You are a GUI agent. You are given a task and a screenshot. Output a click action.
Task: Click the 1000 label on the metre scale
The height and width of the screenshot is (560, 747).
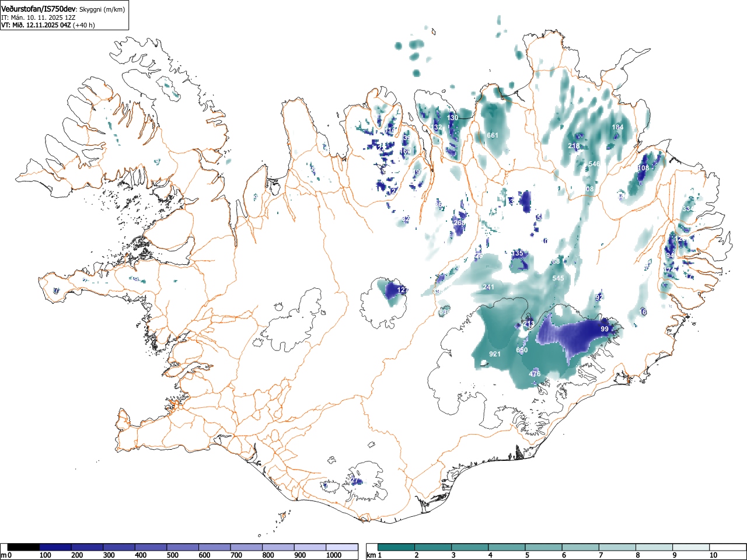pos(333,555)
